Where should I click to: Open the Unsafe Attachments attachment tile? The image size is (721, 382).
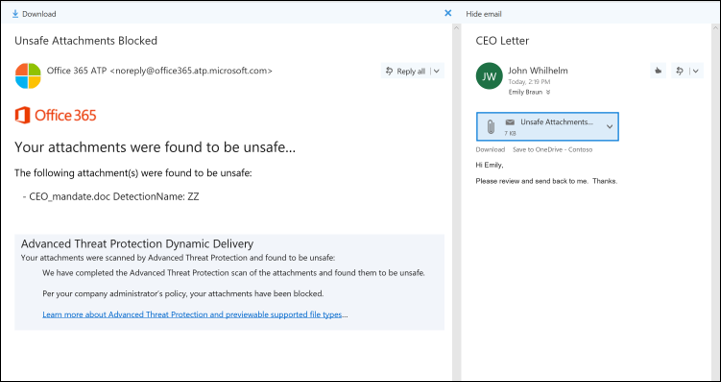[547, 126]
